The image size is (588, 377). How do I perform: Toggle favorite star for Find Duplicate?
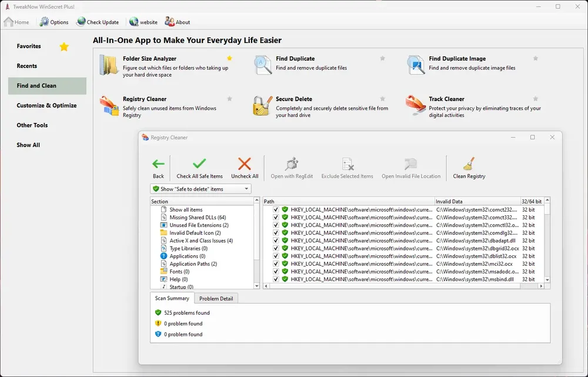pos(383,58)
